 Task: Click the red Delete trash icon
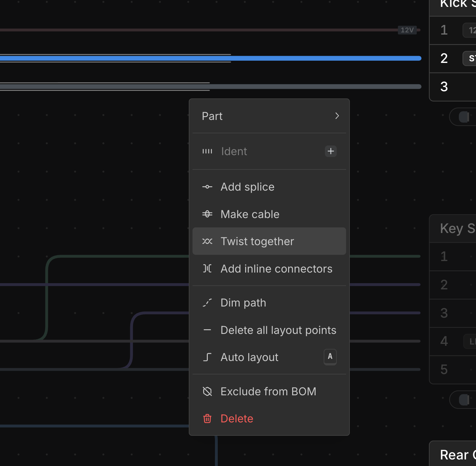(207, 419)
